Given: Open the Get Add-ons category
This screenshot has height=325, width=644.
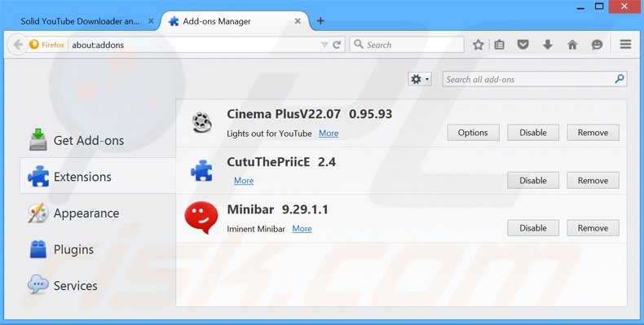Looking at the screenshot, I should (x=98, y=140).
